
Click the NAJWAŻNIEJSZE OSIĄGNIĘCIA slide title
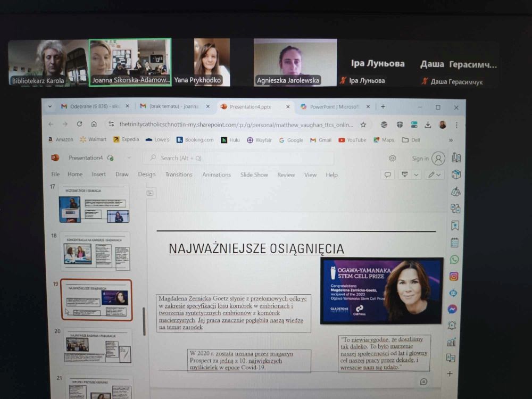(256, 248)
